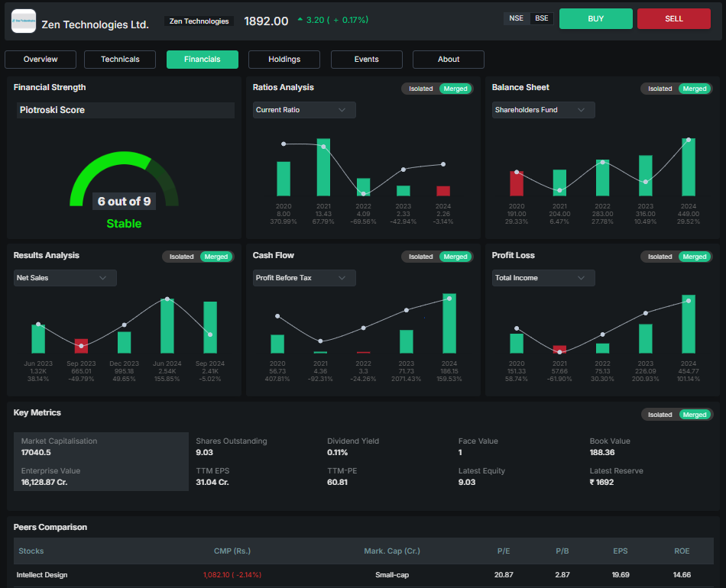Click the red Sep 2023 Net Sales bar
The height and width of the screenshot is (588, 726).
point(81,347)
